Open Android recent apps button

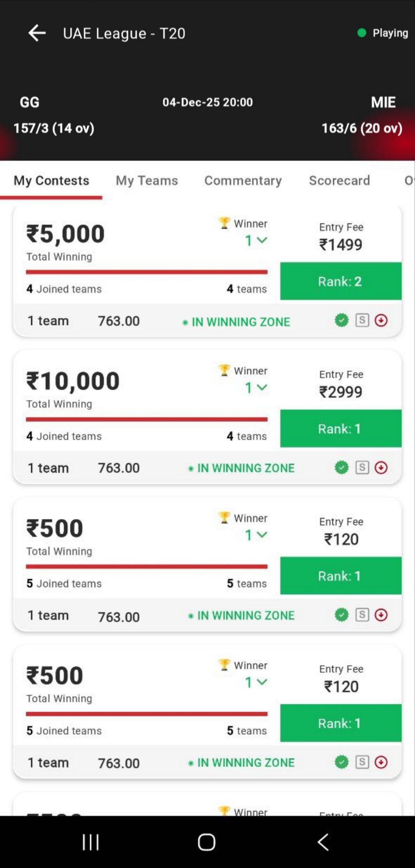click(x=90, y=842)
